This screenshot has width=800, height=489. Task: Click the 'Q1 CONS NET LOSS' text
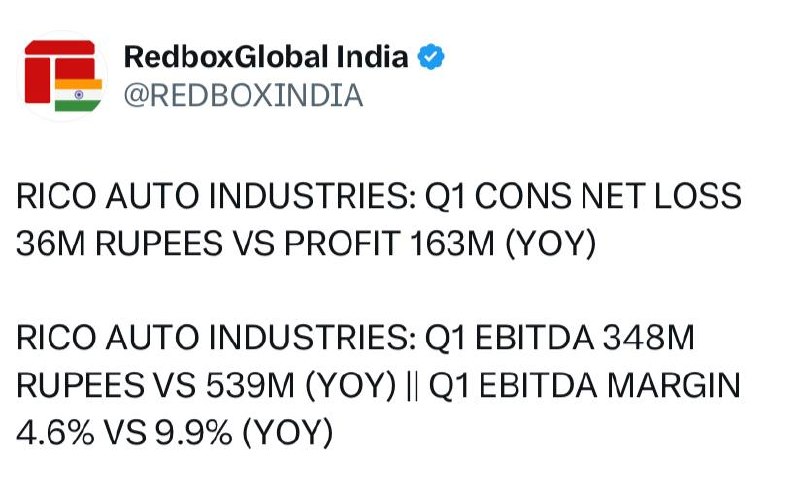pos(584,195)
